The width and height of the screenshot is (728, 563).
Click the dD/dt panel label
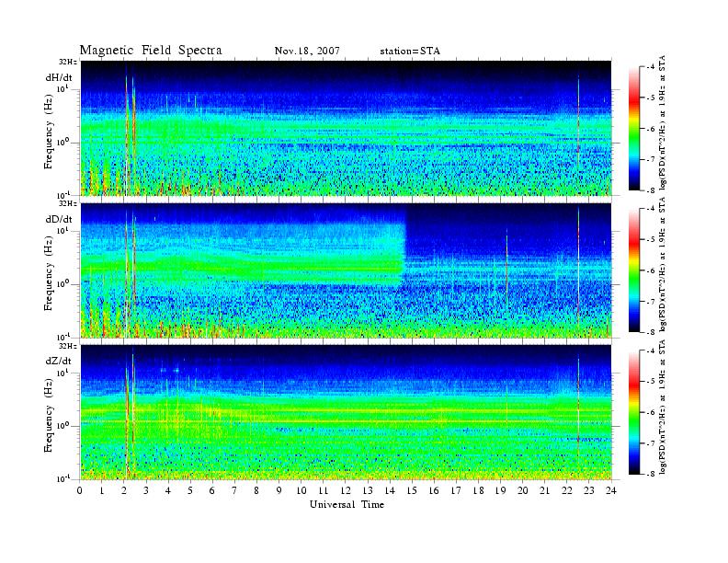pyautogui.click(x=59, y=219)
